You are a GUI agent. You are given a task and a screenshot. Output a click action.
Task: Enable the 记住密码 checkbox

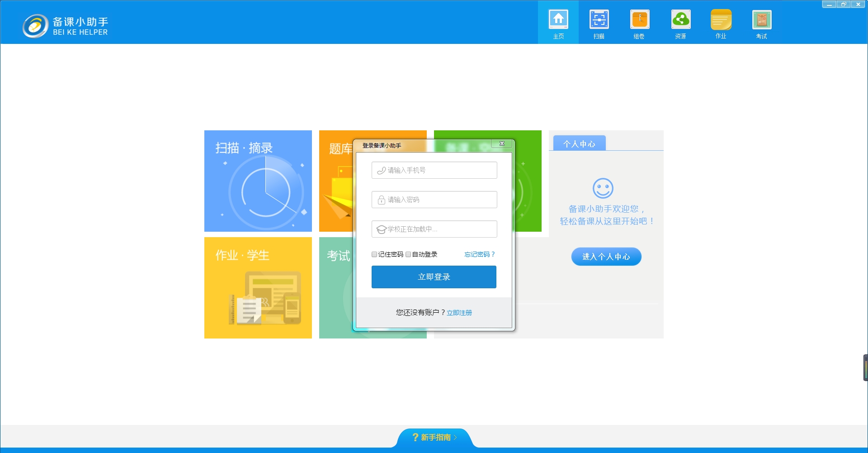(x=374, y=254)
